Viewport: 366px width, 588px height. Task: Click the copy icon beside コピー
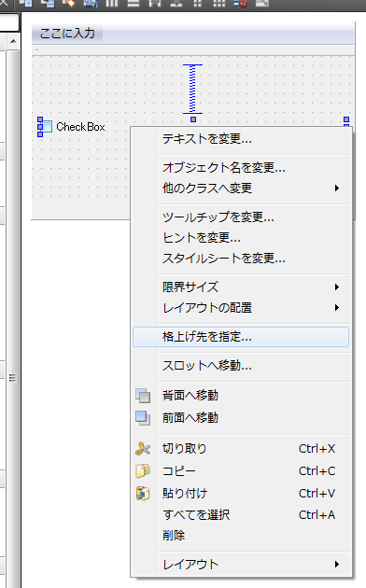[143, 470]
